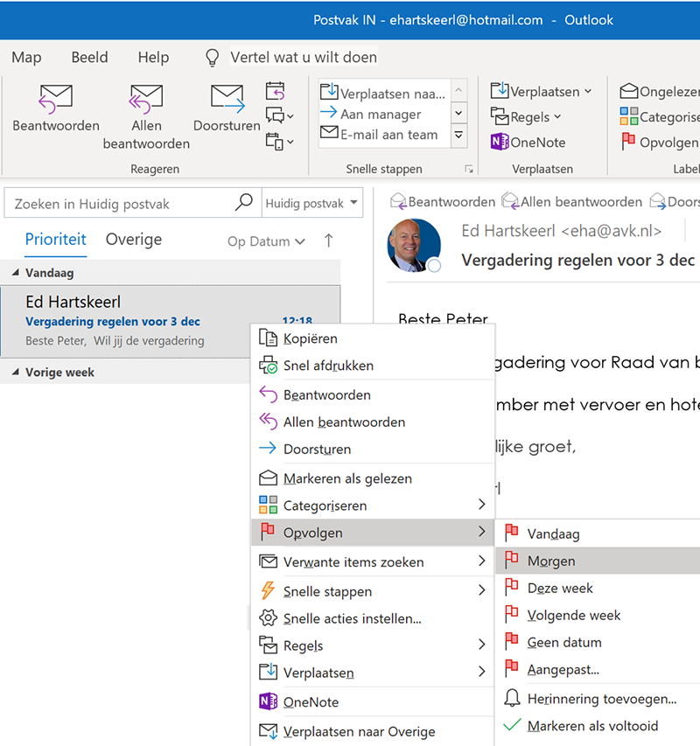
Task: Choose Markeren als gelezen
Action: [373, 478]
